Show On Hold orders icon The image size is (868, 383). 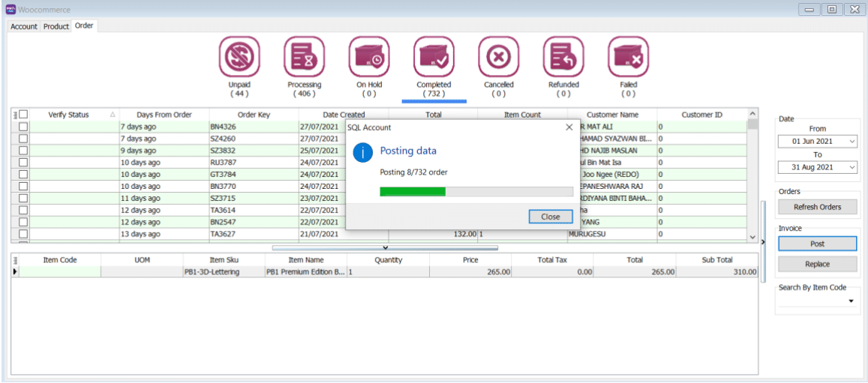[369, 56]
